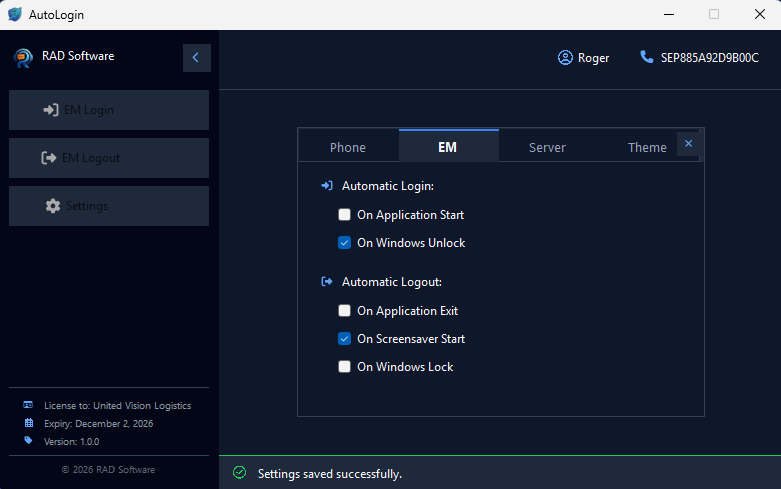Viewport: 781px width, 489px height.
Task: Enable On Windows Lock checkbox
Action: (344, 367)
